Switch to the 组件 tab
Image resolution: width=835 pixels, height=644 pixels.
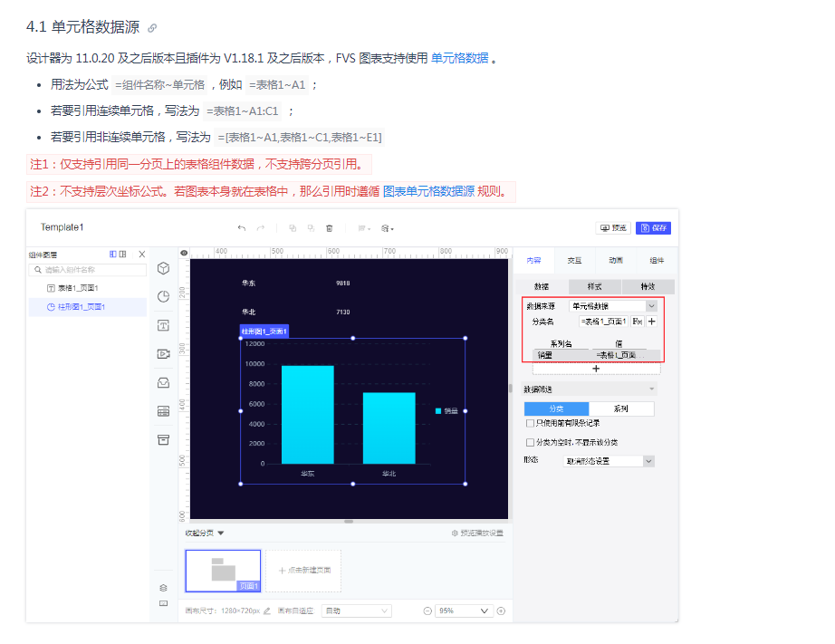(657, 261)
